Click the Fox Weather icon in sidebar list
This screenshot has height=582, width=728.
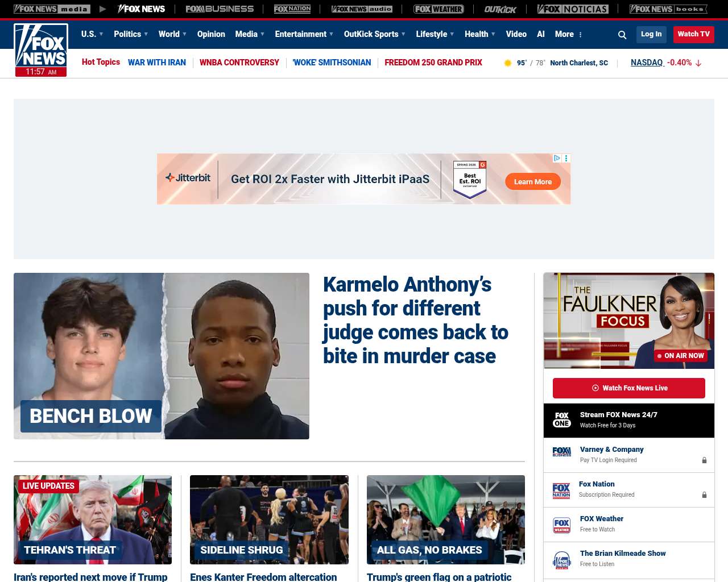tap(562, 525)
